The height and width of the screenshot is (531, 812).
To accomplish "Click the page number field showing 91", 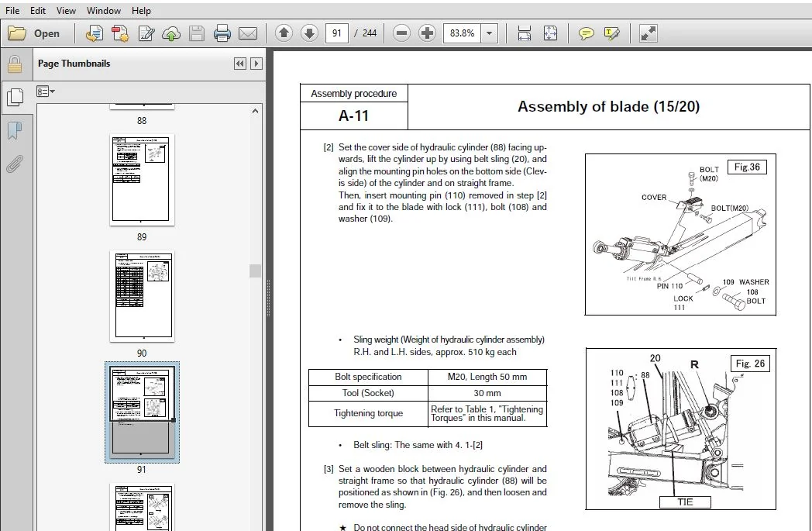I will [336, 33].
